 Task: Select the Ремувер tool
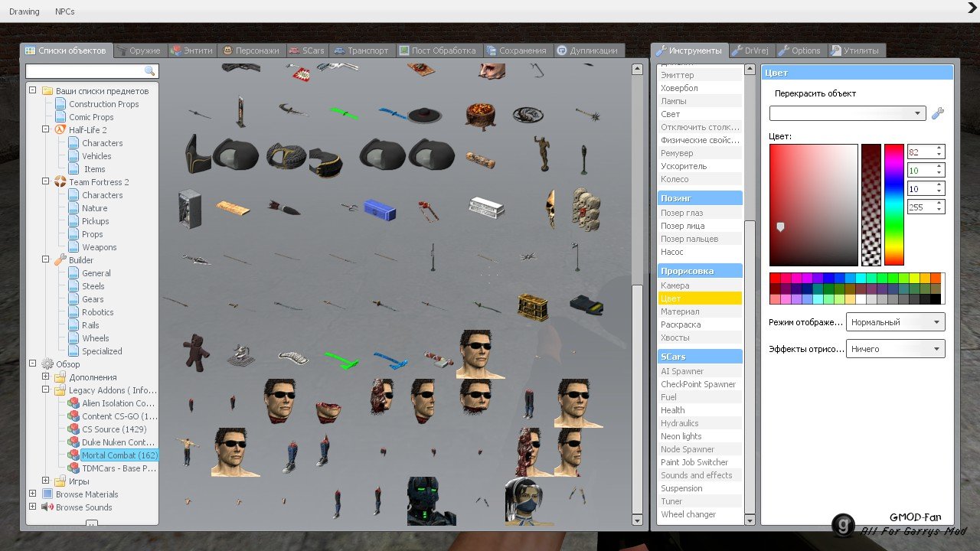700,153
